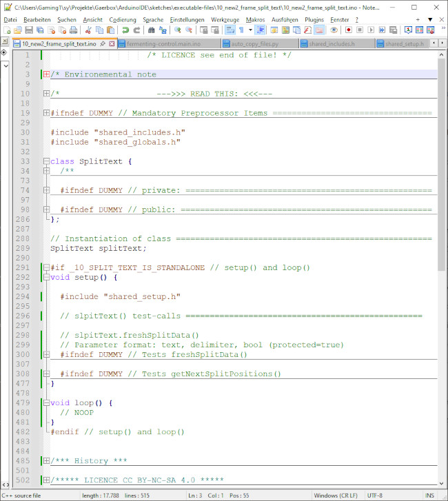Open dropdown arrow beside pilcrow icon
Viewport: 448px width, 501px height.
point(250,30)
